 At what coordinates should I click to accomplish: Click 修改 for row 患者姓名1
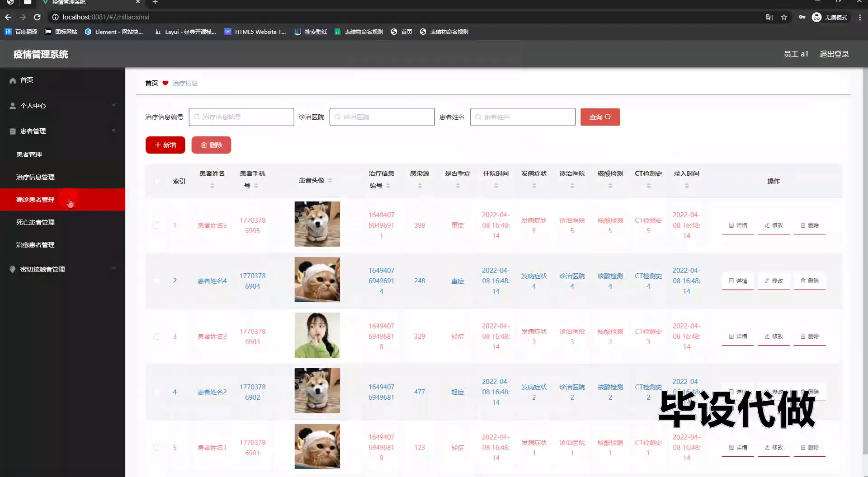774,448
